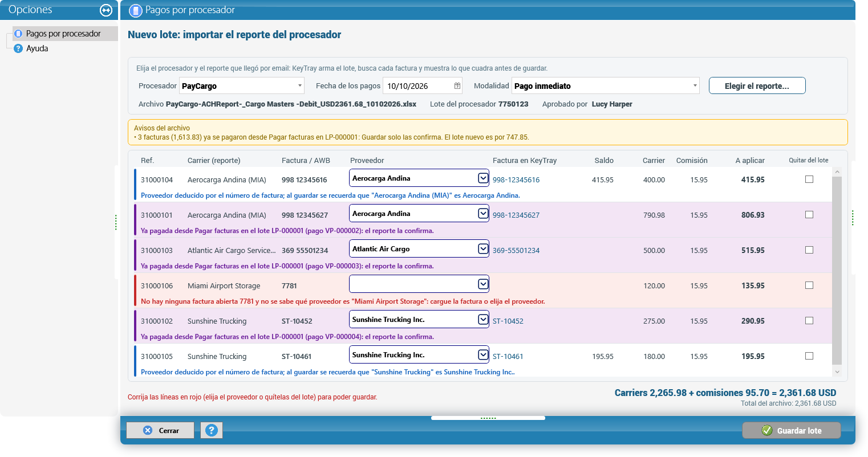Image resolution: width=868 pixels, height=457 pixels.
Task: Tick Quitar del lote for Ref. 31000103
Action: 809,250
